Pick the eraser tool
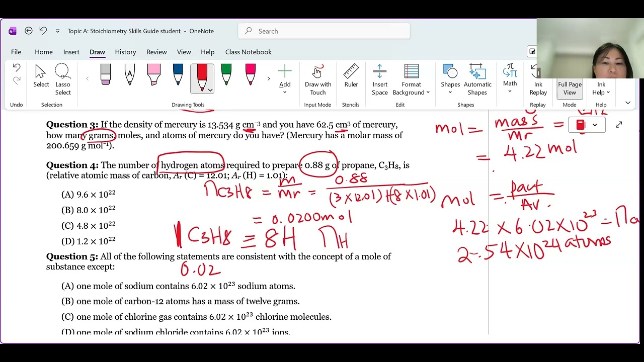 pos(106,74)
